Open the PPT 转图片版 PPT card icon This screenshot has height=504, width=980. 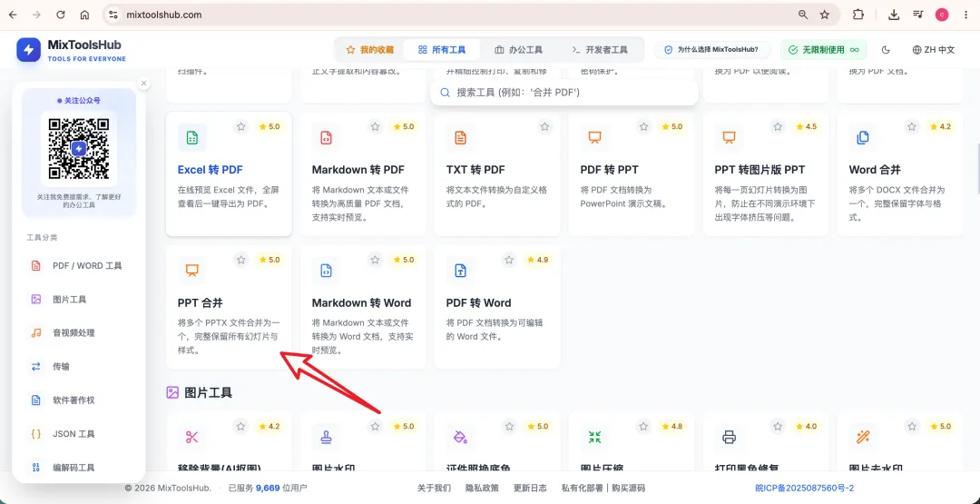tap(729, 137)
